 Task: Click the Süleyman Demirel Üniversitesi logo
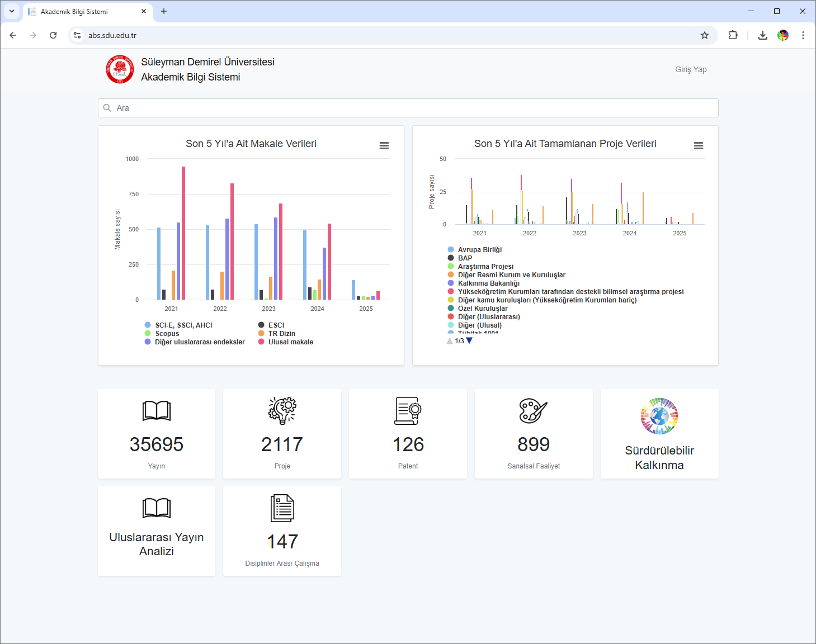pyautogui.click(x=120, y=69)
